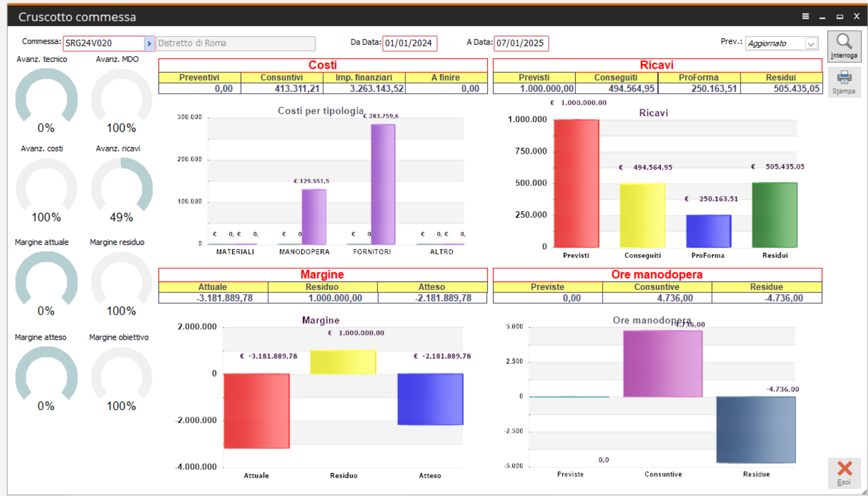Click the Costi table header title
This screenshot has width=868, height=496.
click(x=322, y=65)
